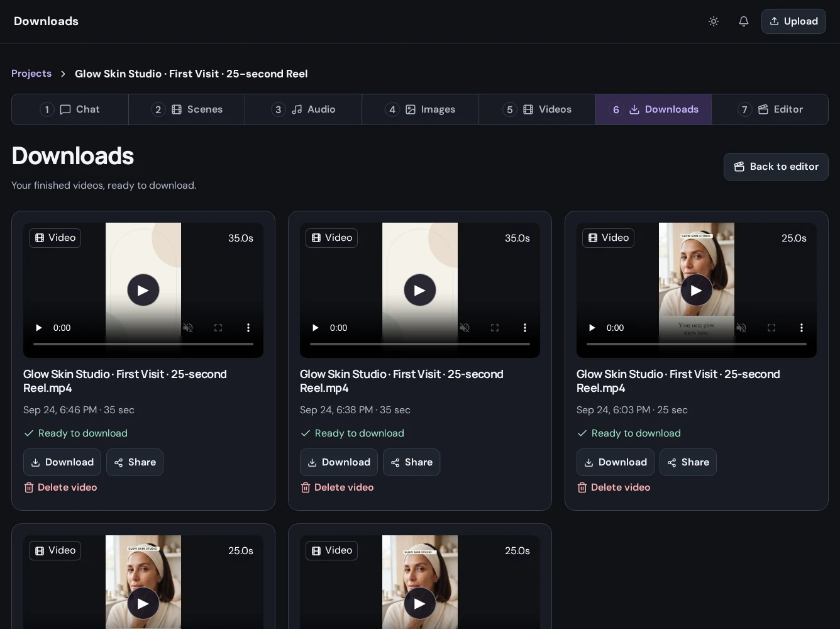Open more options menu on the 6:46 PM video
This screenshot has width=840, height=629.
(x=248, y=328)
